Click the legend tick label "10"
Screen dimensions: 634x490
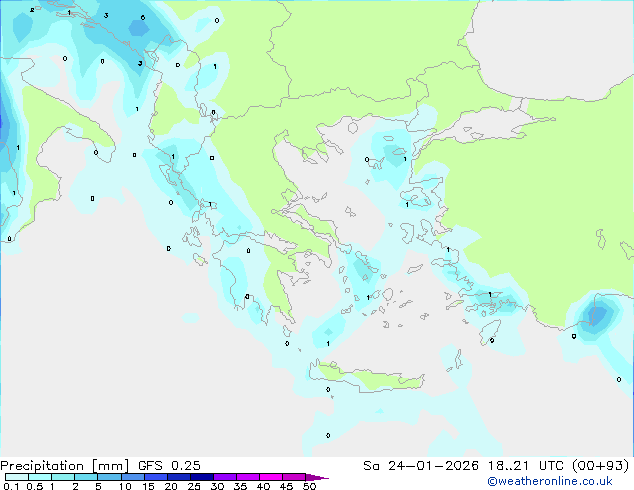pos(125,486)
